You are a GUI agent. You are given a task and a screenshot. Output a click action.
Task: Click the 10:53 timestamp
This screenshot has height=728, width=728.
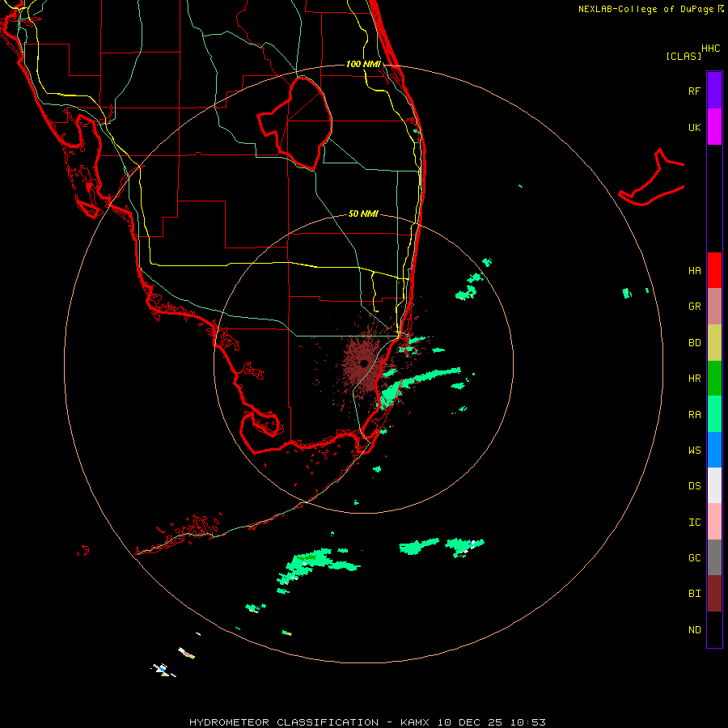pos(528,722)
